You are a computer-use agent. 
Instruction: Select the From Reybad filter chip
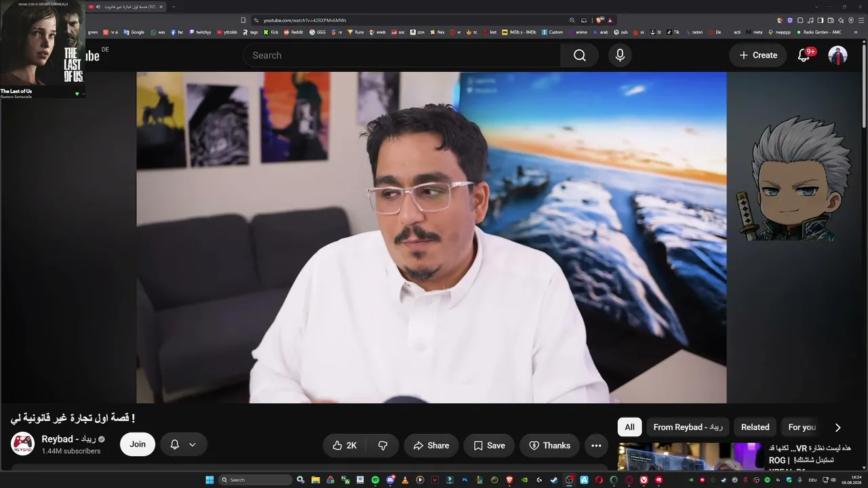pyautogui.click(x=688, y=427)
